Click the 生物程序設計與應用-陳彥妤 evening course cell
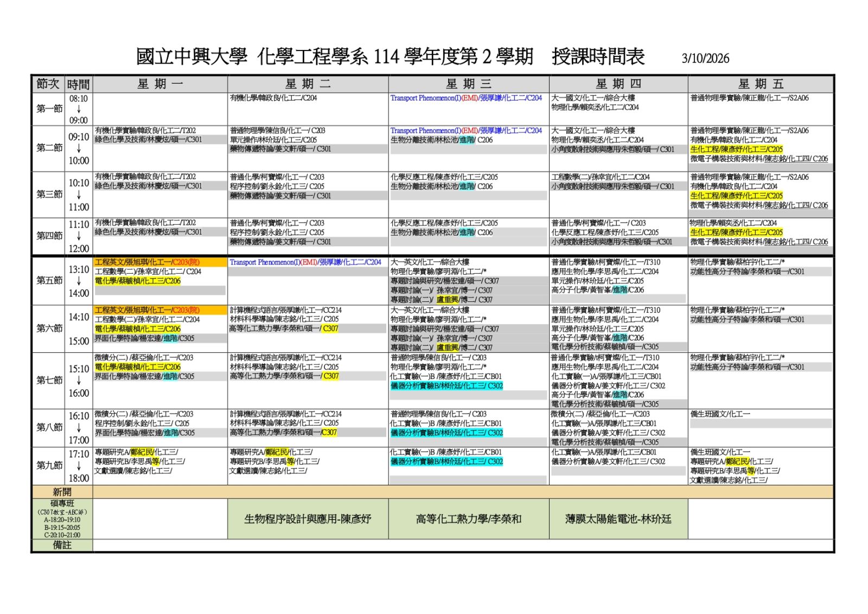The height and width of the screenshot is (614, 868). 308,520
